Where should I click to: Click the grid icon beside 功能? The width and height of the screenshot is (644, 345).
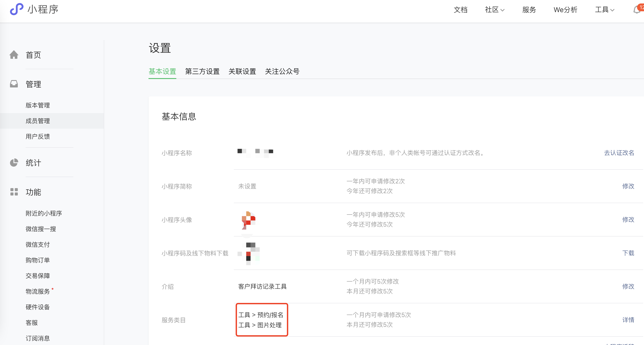click(14, 192)
